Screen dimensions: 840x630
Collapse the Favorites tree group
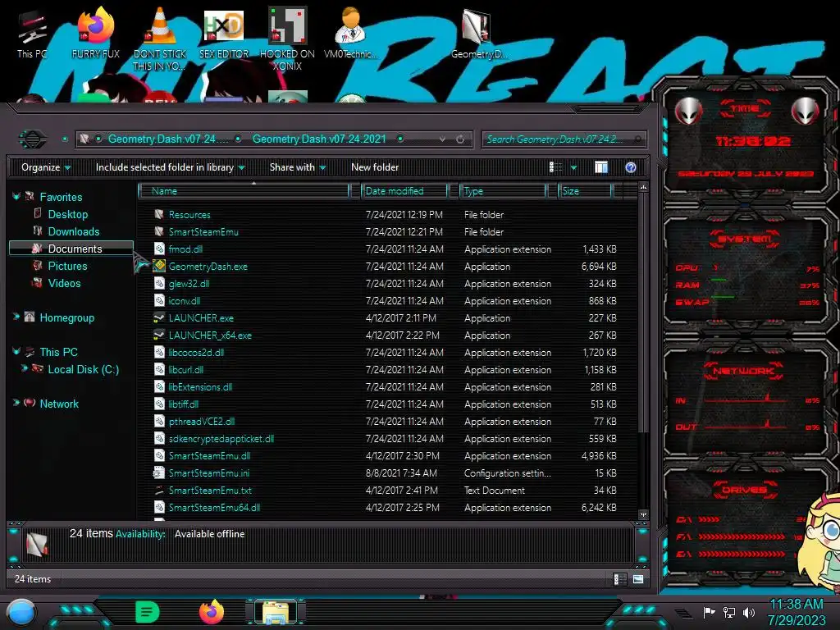(x=16, y=197)
